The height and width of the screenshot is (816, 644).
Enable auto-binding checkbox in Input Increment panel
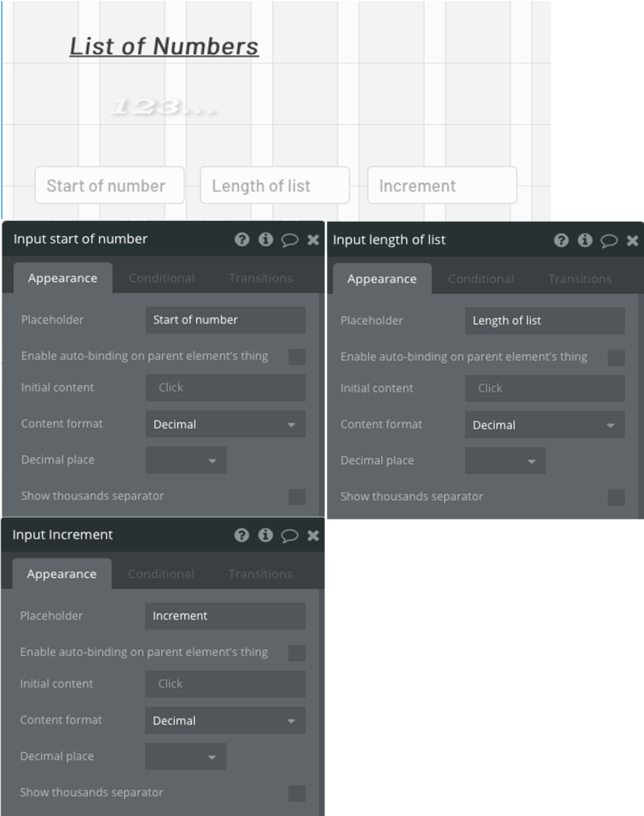(x=296, y=653)
